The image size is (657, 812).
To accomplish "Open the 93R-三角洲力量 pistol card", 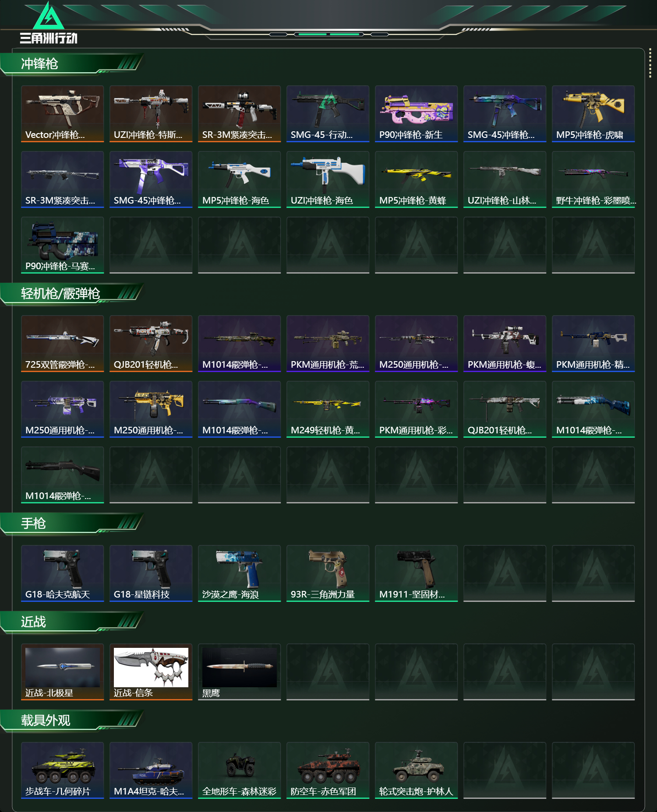I will tap(328, 573).
